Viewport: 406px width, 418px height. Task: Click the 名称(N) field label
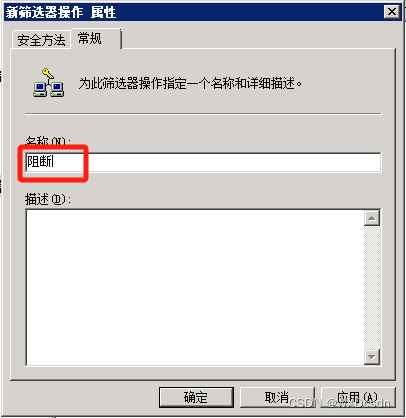pos(48,141)
